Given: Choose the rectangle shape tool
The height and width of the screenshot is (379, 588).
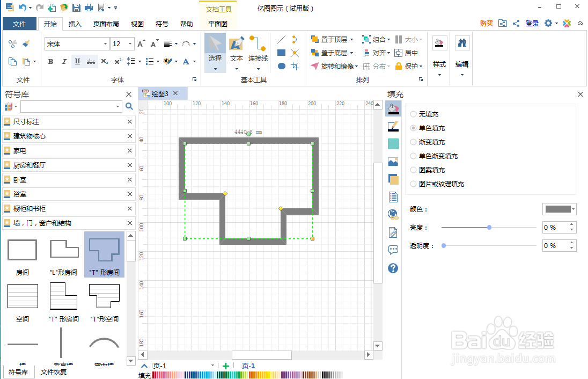Looking at the screenshot, I should coord(281,53).
